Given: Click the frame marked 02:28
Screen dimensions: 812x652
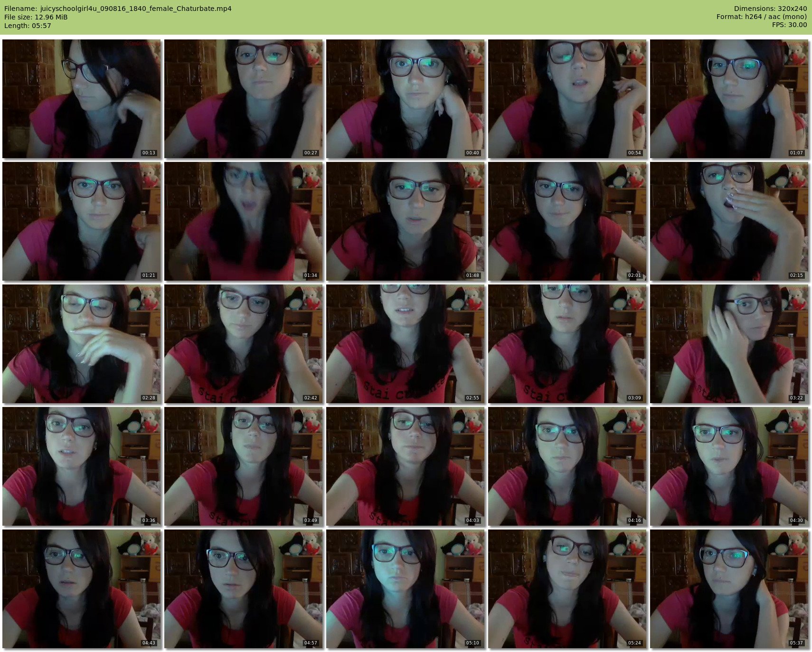Looking at the screenshot, I should click(x=82, y=344).
